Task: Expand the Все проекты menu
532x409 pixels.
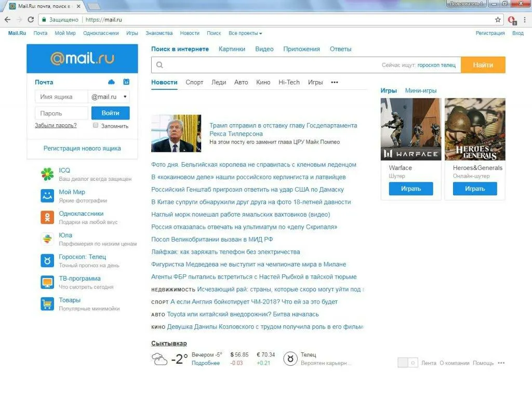Action: [245, 33]
